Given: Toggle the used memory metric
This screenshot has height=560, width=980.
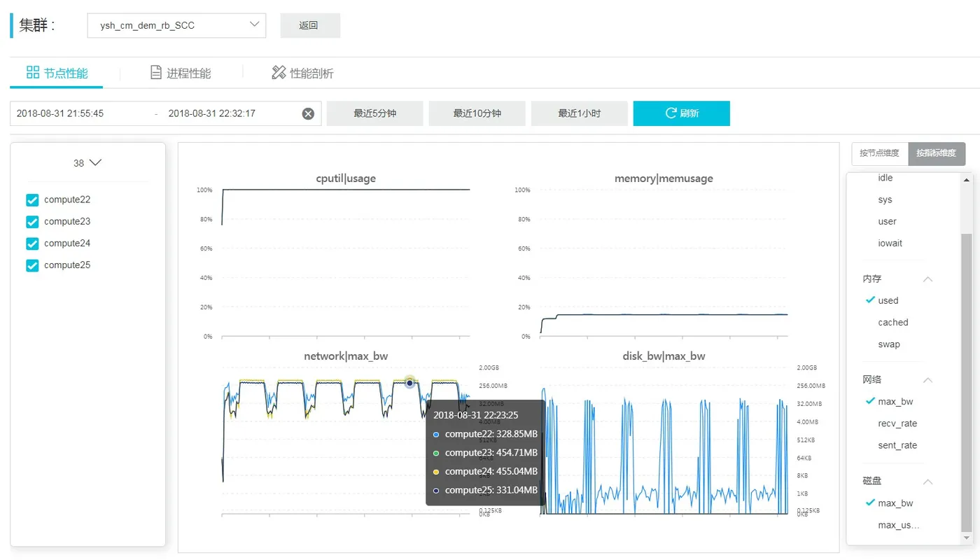Looking at the screenshot, I should coord(888,300).
